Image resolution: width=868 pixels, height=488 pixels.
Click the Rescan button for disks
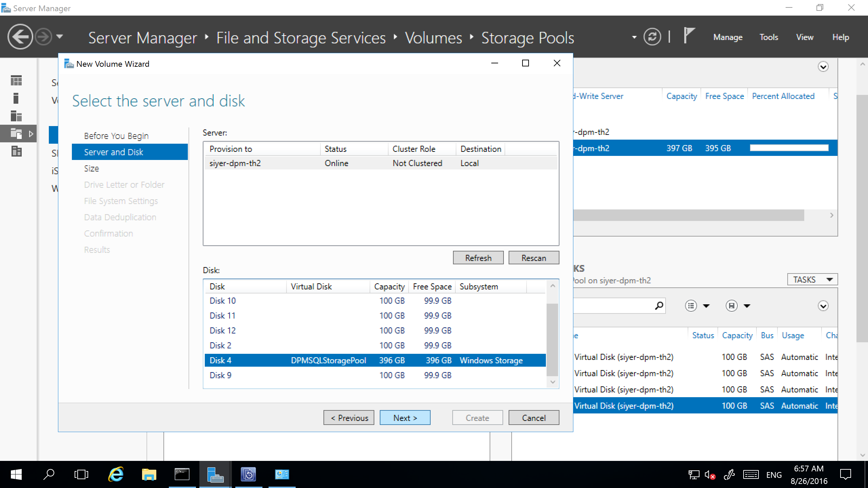pos(533,258)
